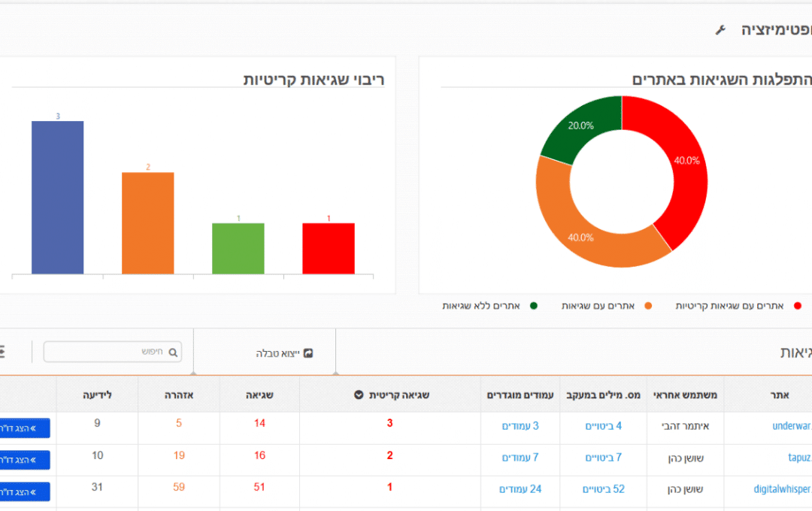Show the report for the tapuz row

click(x=24, y=460)
